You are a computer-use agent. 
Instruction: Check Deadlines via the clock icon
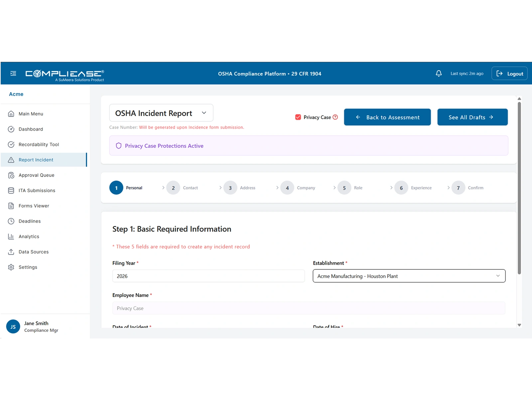tap(11, 221)
